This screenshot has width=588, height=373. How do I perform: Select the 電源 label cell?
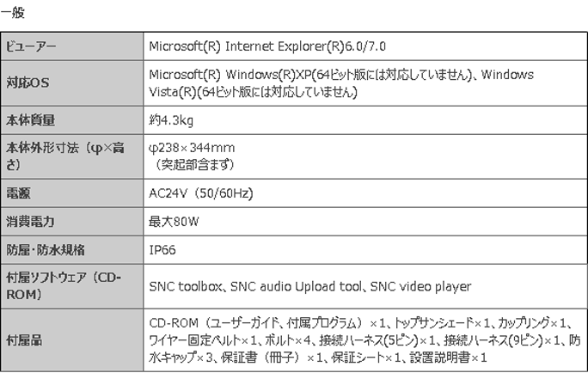72,193
